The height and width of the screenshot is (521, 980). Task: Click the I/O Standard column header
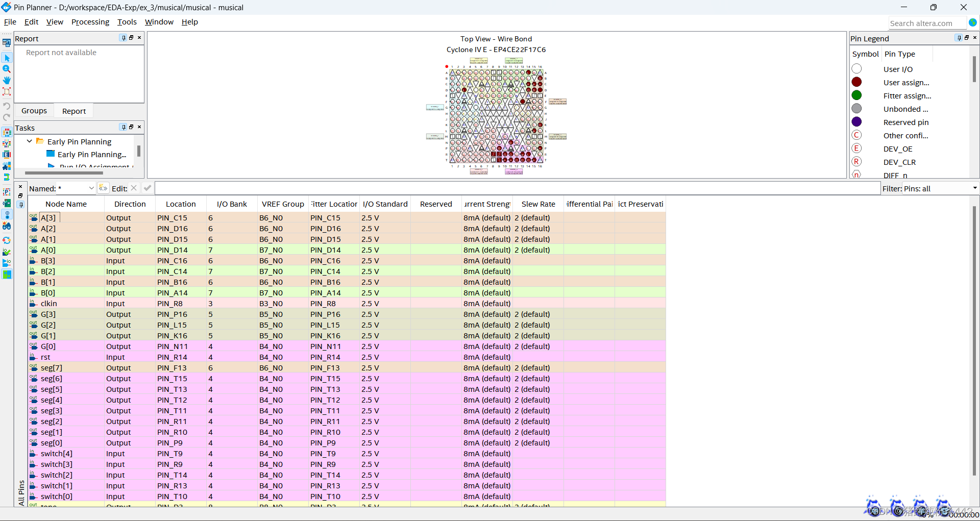385,204
